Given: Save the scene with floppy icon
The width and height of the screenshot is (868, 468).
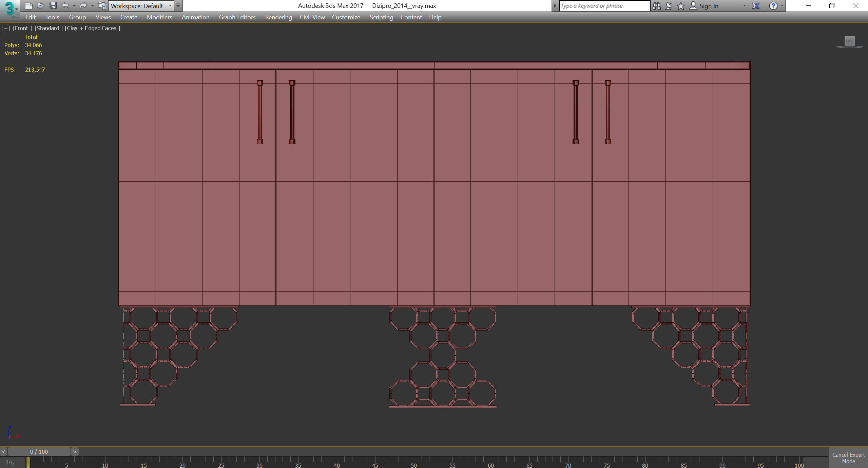Looking at the screenshot, I should [x=53, y=5].
